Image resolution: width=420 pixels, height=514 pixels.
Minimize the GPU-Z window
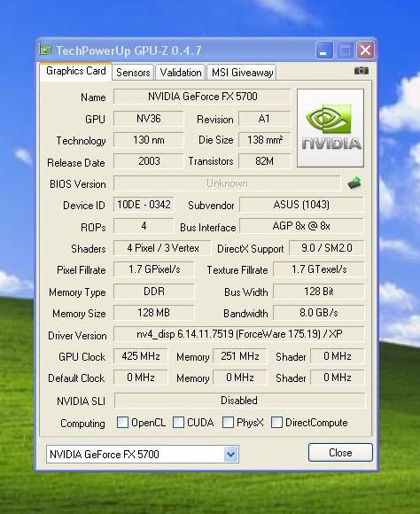tap(324, 51)
